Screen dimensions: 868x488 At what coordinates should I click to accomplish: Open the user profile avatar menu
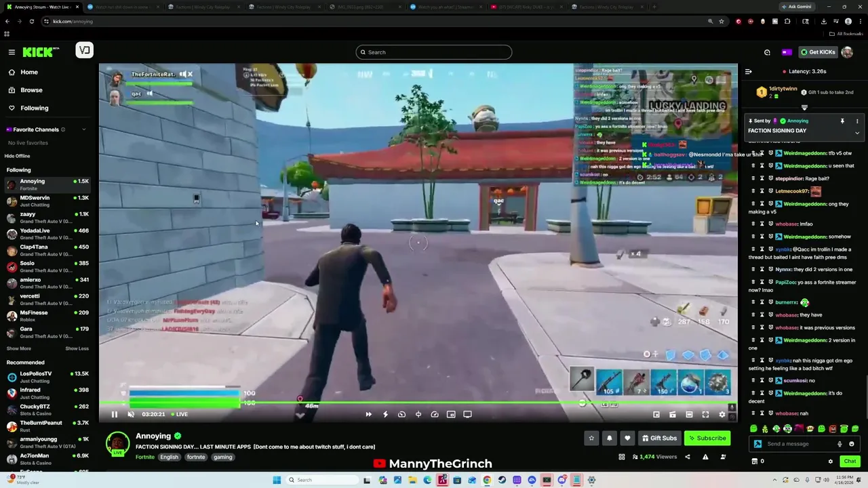[x=847, y=52]
